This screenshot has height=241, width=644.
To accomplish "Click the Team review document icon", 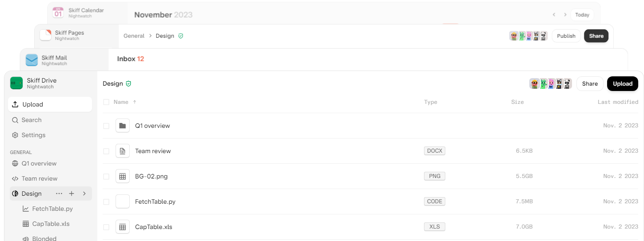I will 123,151.
